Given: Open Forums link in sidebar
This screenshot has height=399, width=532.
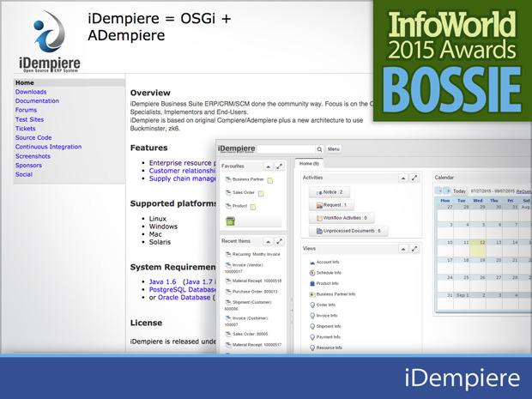Looking at the screenshot, I should point(26,111).
